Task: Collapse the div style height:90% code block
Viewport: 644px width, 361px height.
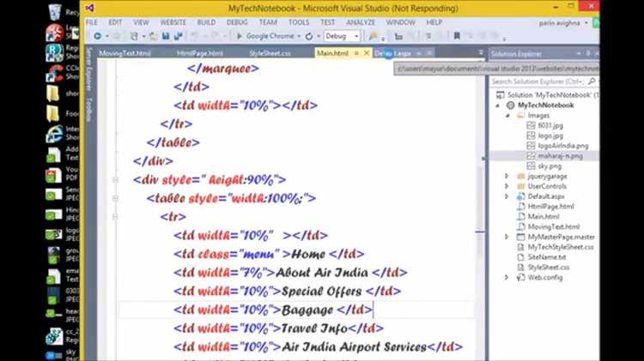Action: (x=115, y=180)
